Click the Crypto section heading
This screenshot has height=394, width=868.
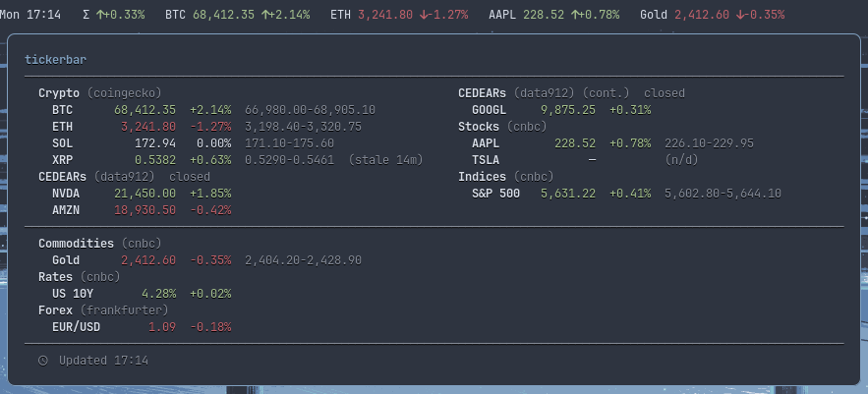(x=59, y=93)
